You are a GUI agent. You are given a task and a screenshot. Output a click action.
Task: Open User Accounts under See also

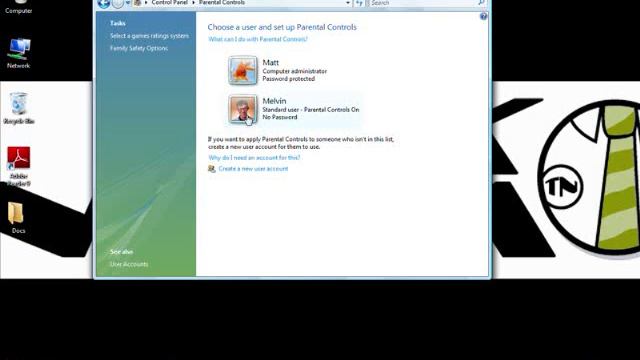(x=129, y=264)
